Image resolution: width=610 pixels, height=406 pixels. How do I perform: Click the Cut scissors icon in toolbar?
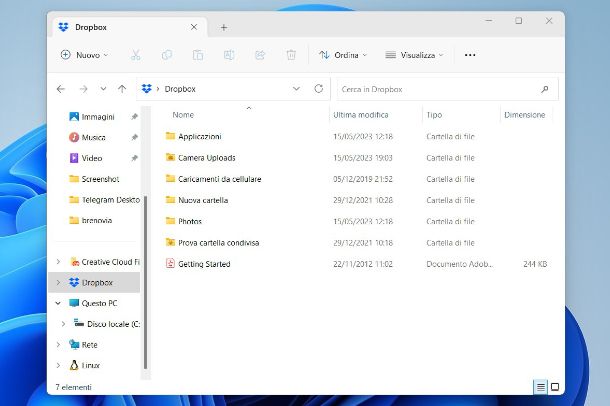click(x=135, y=55)
